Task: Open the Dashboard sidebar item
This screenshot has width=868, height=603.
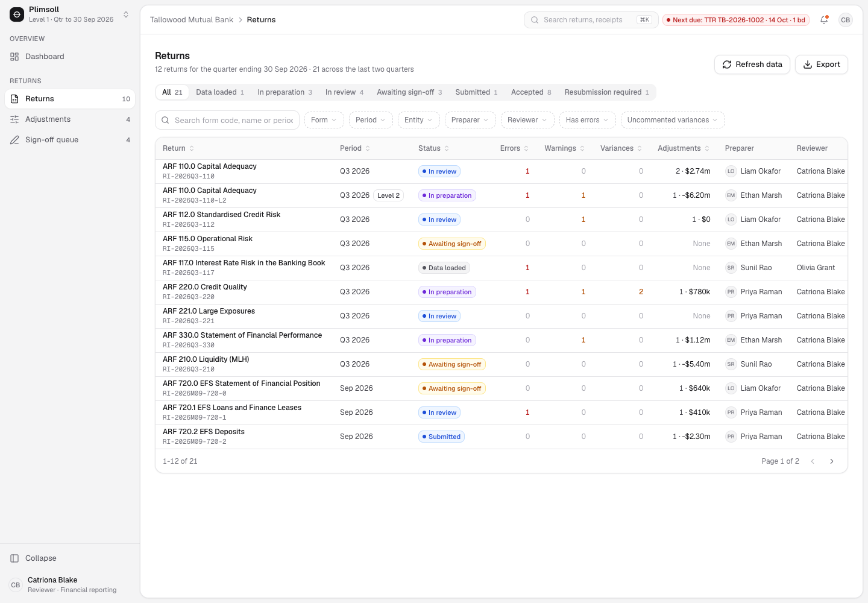Action: (x=70, y=57)
